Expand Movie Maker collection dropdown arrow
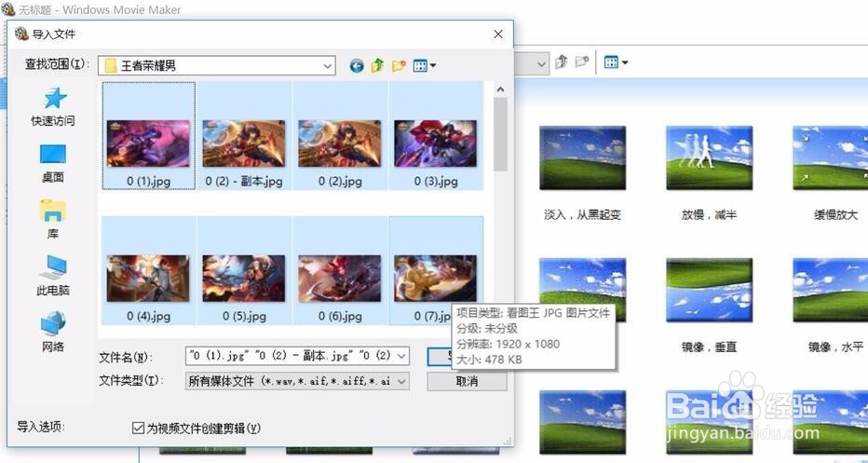 [541, 63]
